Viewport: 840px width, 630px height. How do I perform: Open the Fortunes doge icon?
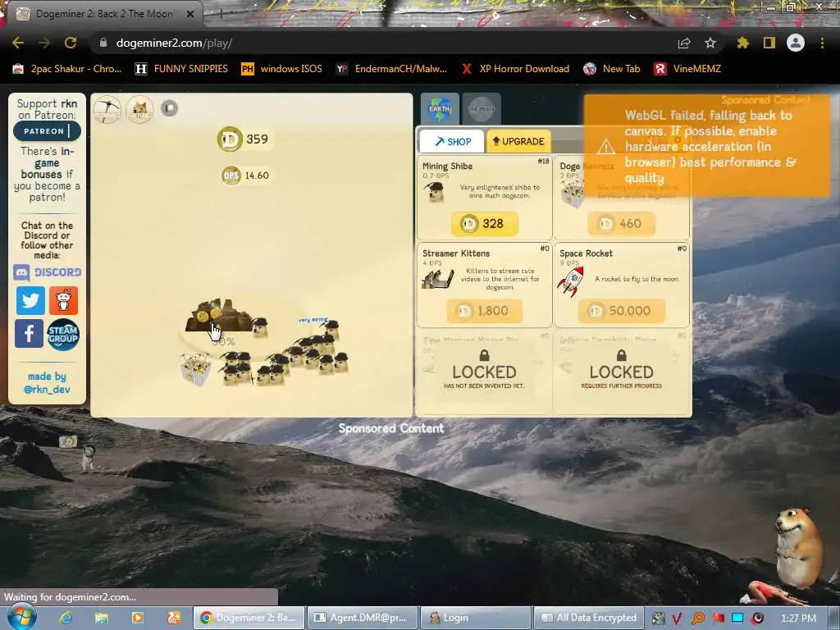[139, 109]
